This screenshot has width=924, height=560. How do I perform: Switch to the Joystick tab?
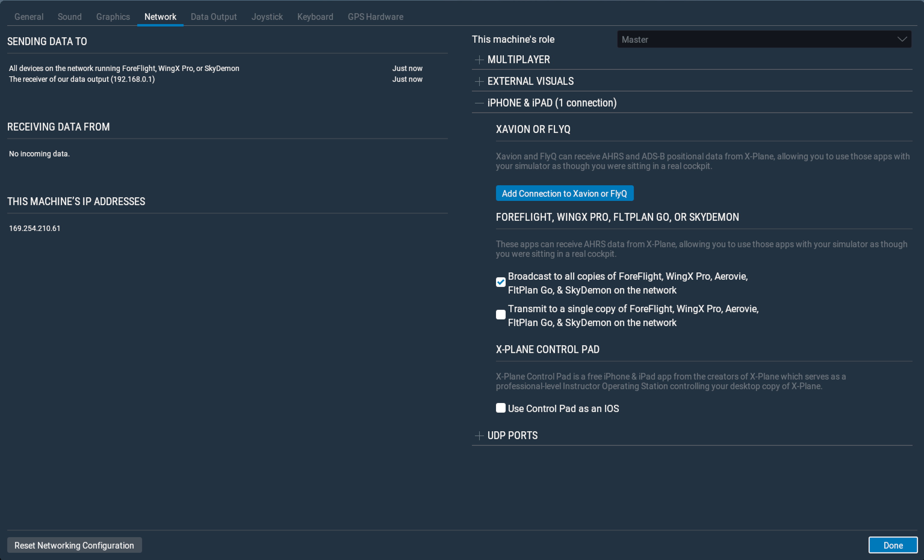coord(267,17)
